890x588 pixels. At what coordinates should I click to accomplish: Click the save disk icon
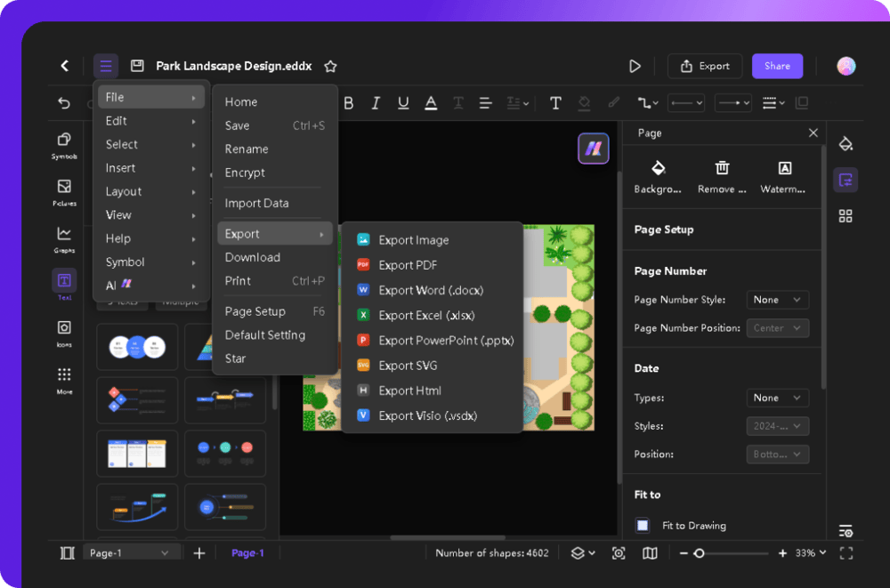(x=137, y=66)
